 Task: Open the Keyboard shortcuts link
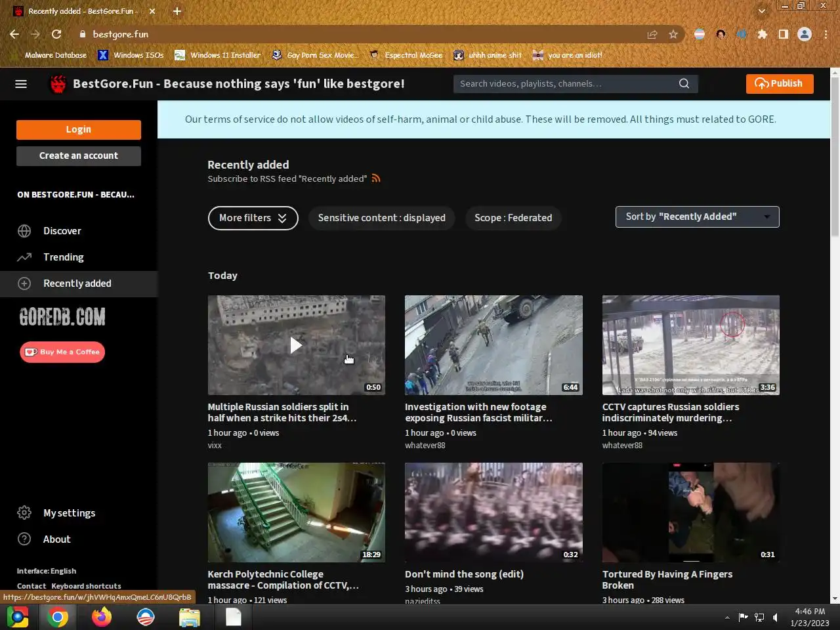coord(86,586)
